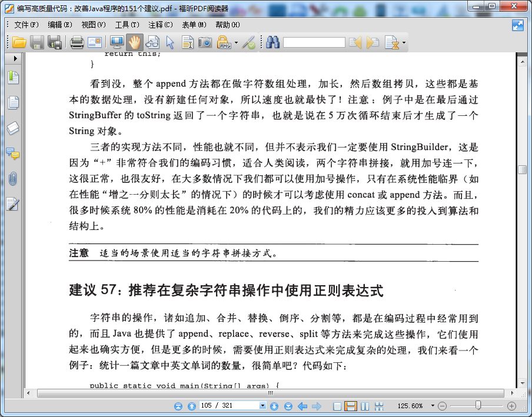The image size is (532, 417).
Task: Click horizontal scrollbar left arrow
Action: (x=28, y=393)
